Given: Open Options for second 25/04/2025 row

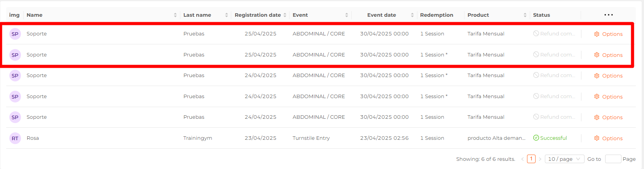Looking at the screenshot, I should click(608, 55).
